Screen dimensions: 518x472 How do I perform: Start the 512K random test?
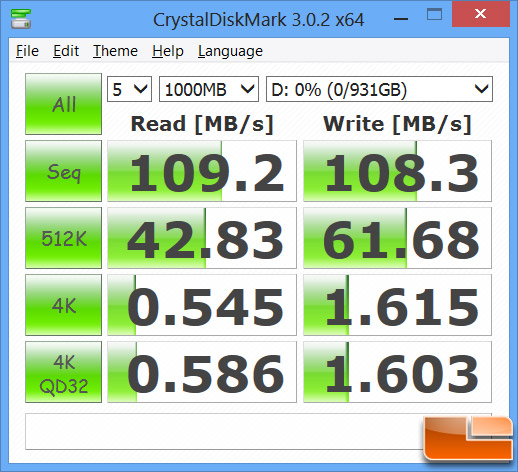pos(63,238)
